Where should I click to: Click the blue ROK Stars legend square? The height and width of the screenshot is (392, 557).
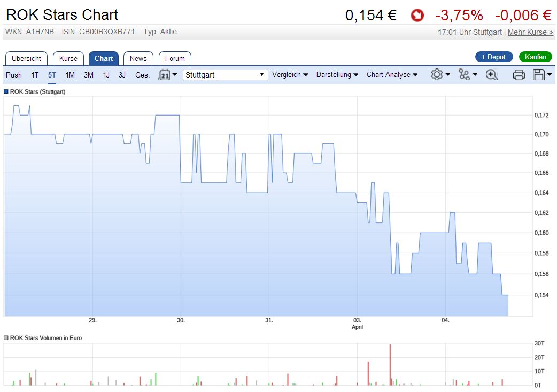[x=6, y=91]
